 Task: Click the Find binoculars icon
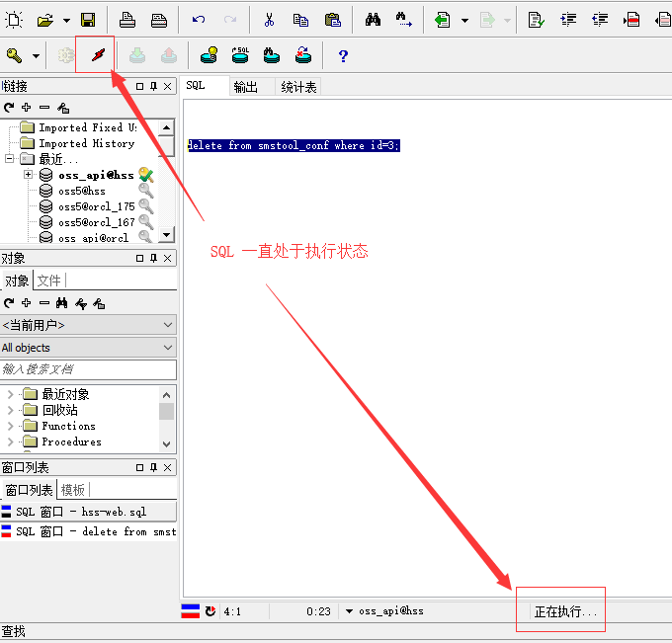pyautogui.click(x=373, y=19)
